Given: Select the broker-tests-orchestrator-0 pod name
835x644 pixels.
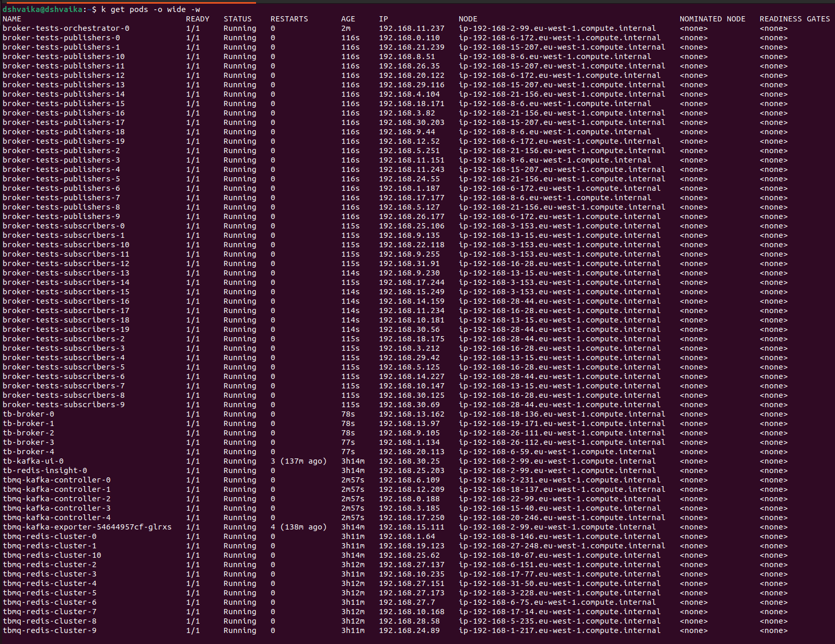Looking at the screenshot, I should click(66, 28).
